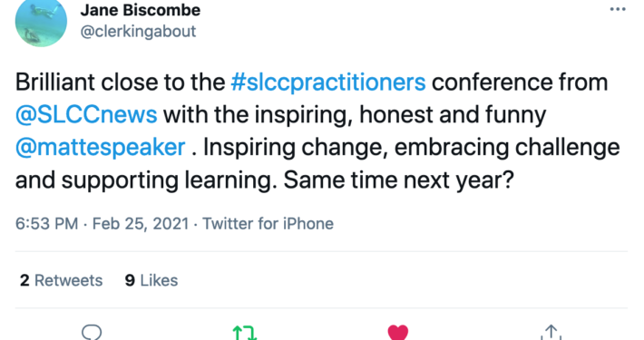Image resolution: width=644 pixels, height=340 pixels.
Task: Click the Twitter for iPhone source label
Action: point(268,224)
